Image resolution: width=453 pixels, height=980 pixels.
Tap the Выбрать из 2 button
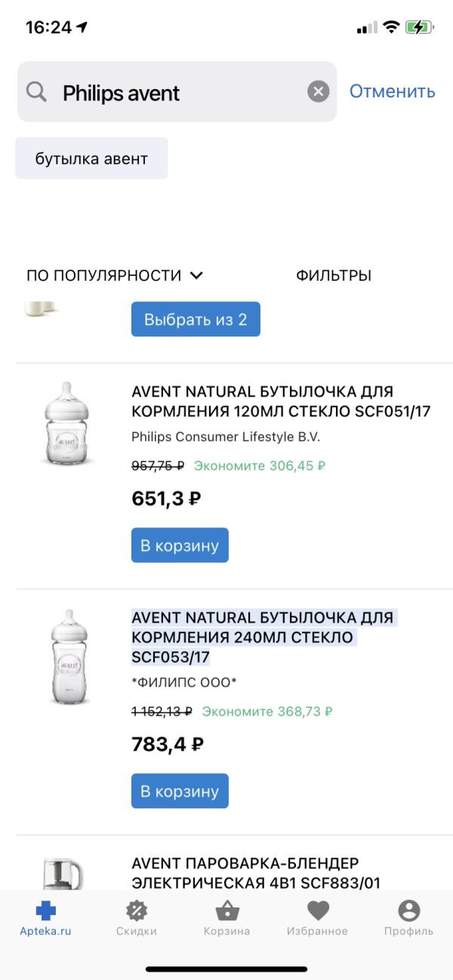(x=196, y=320)
